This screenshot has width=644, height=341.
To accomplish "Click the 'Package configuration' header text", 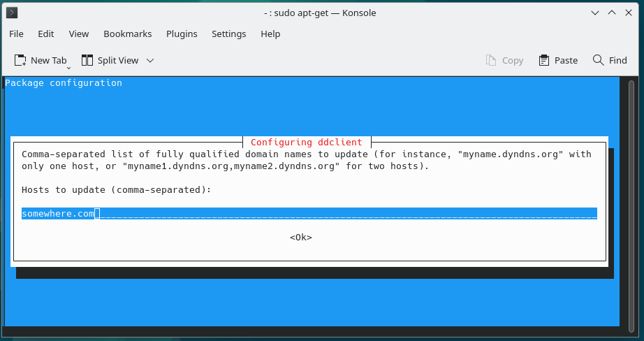I will coord(64,83).
